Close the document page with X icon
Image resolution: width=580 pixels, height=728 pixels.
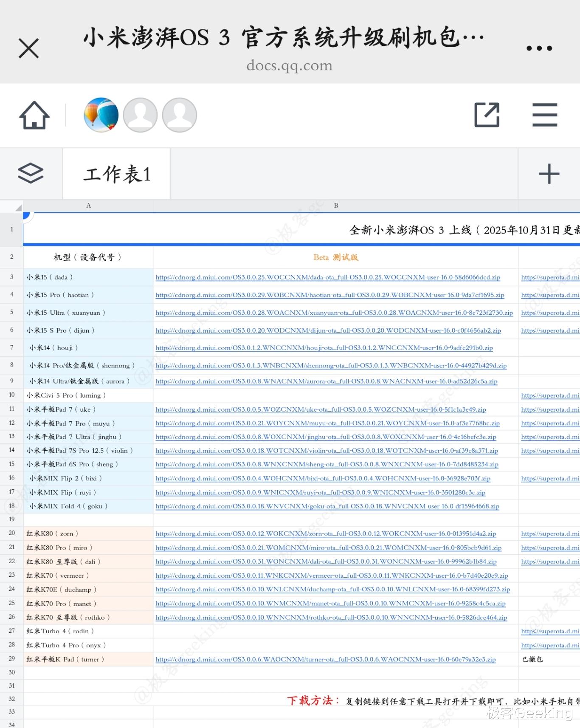point(29,48)
